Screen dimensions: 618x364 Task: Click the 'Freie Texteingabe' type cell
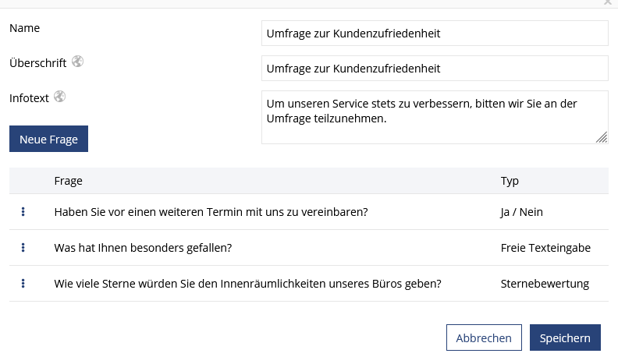545,248
